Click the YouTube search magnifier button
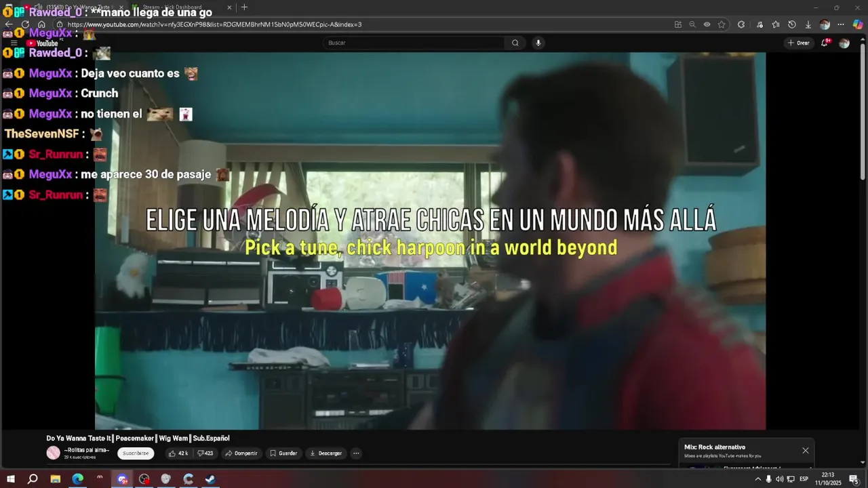 click(x=515, y=43)
